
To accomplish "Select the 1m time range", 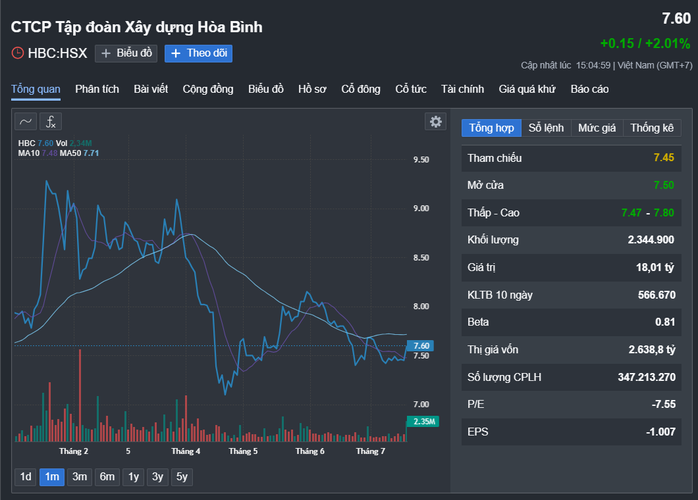I will (52, 477).
